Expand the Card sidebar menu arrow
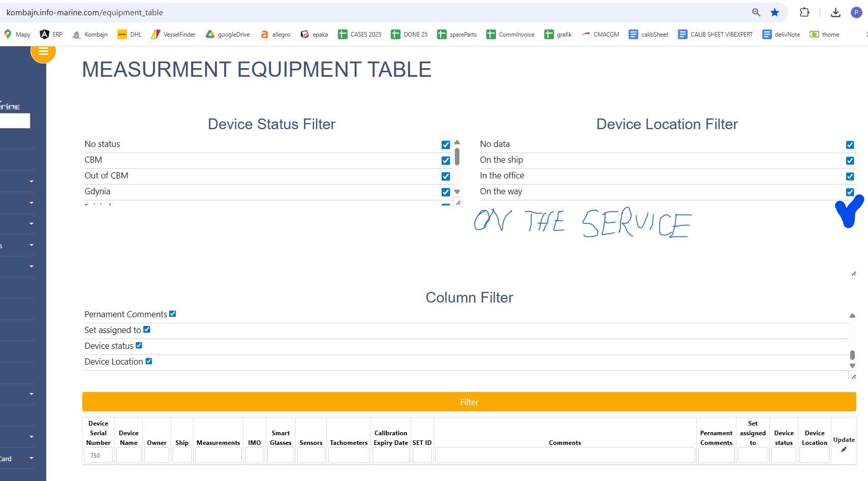The width and height of the screenshot is (868, 481). 32,458
